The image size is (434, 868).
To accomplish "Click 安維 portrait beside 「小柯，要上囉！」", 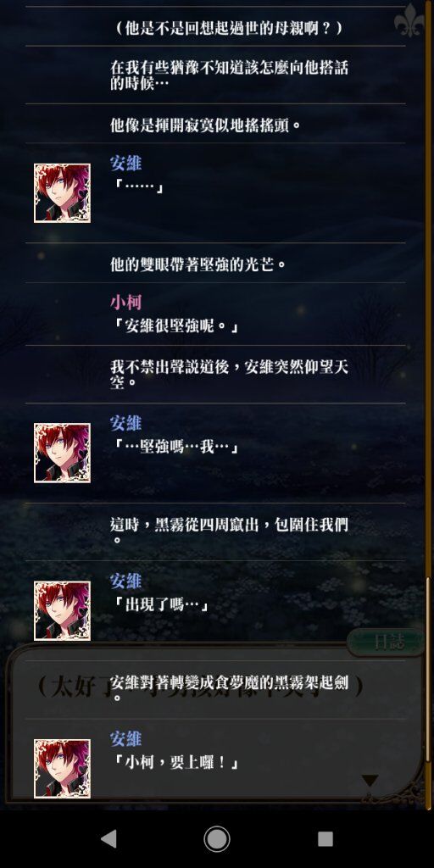I will coord(62,768).
